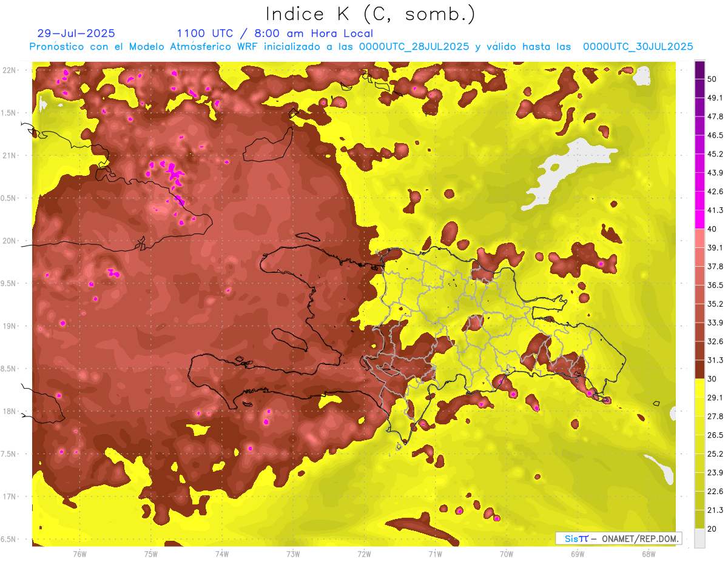This screenshot has height=562, width=728.
Task: Pick the dark purple swatch above 50
Action: coord(699,70)
